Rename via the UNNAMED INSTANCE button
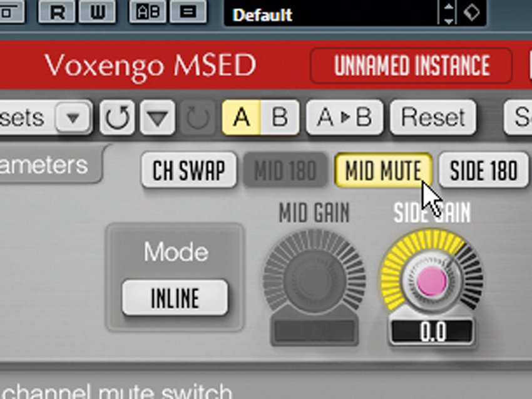 (x=411, y=66)
